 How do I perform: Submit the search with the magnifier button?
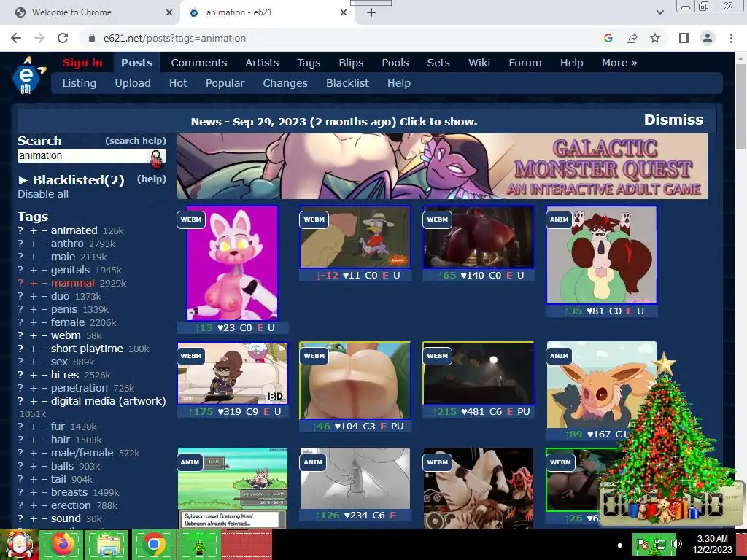tap(156, 156)
